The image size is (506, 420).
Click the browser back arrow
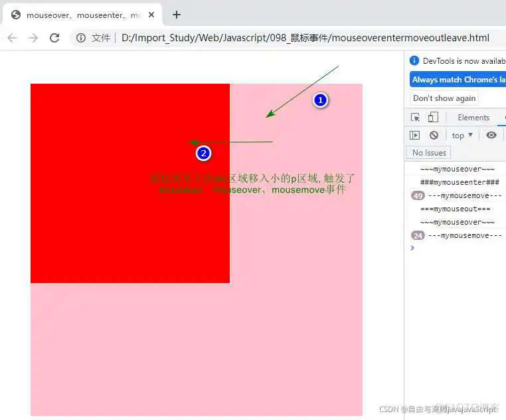tap(12, 38)
